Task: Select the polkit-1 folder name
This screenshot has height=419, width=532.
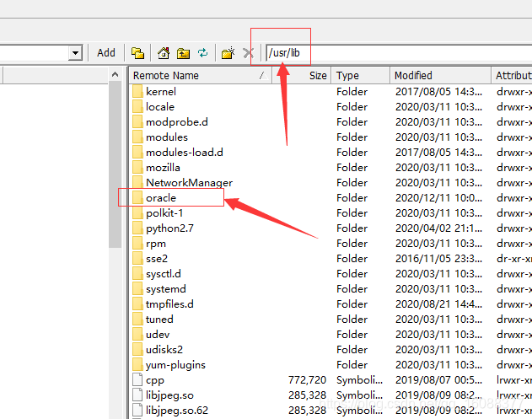Action: [164, 213]
